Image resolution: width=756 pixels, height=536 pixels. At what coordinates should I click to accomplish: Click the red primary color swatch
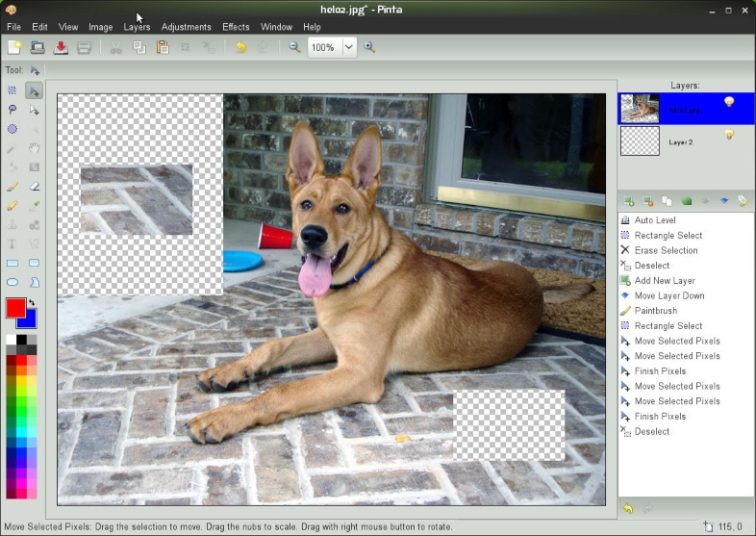(x=15, y=308)
